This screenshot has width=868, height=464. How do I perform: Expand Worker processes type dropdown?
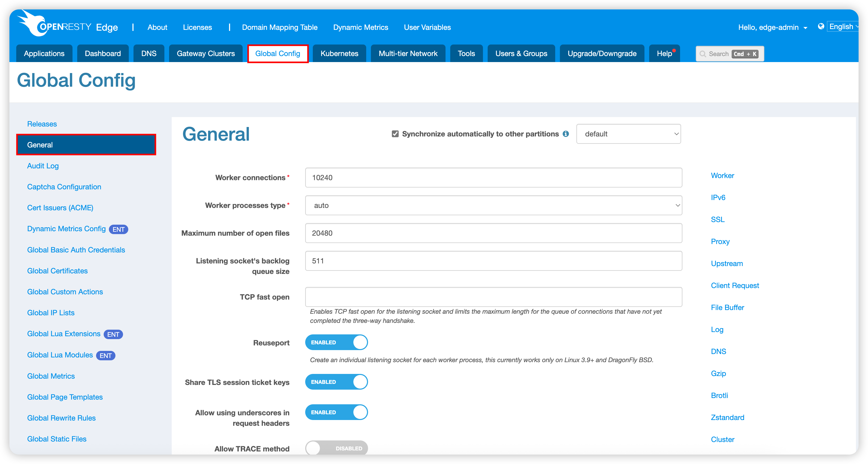tap(493, 205)
